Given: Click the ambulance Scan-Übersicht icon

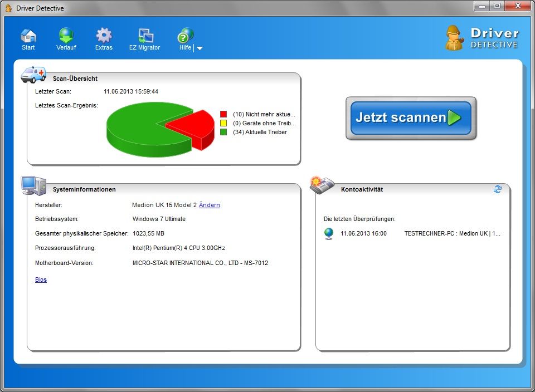Looking at the screenshot, I should point(33,75).
